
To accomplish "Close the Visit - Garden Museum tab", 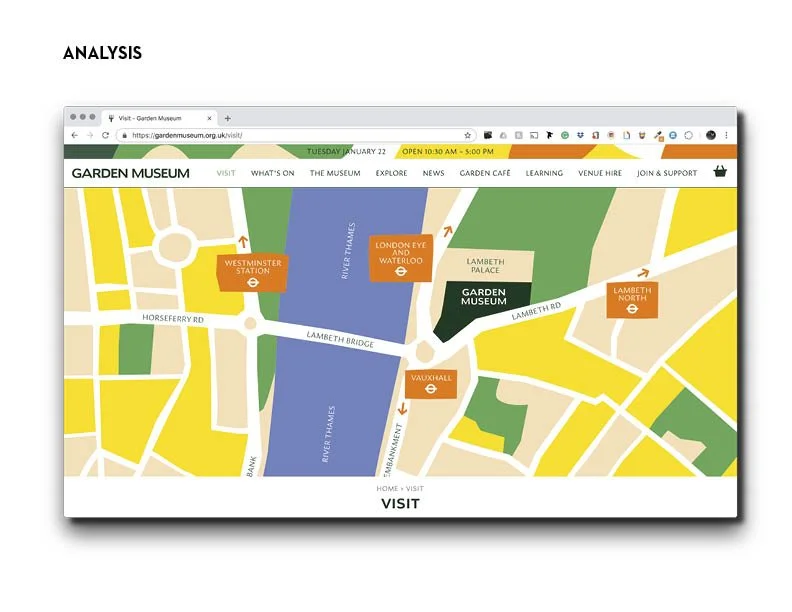I will tap(210, 118).
